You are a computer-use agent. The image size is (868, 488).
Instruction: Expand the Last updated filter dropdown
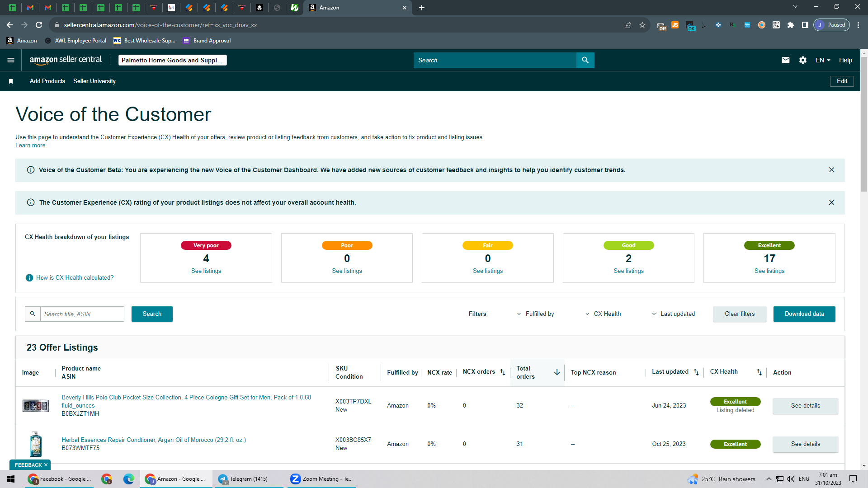pos(674,314)
